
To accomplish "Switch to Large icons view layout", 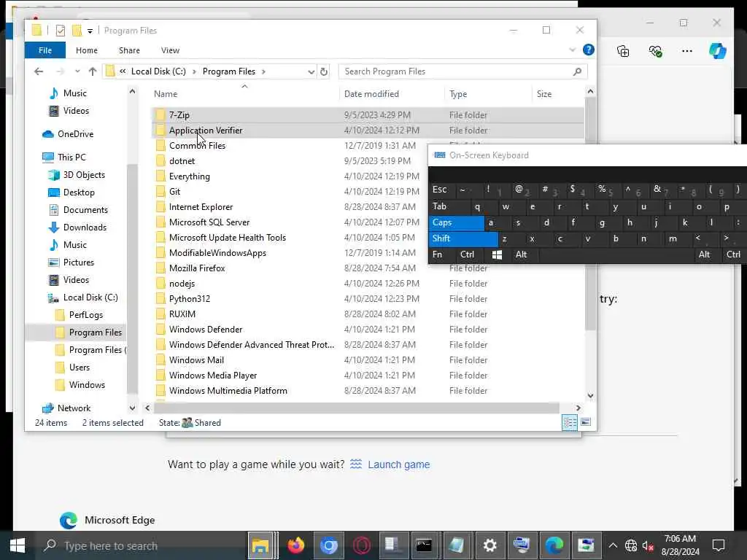I will click(586, 422).
